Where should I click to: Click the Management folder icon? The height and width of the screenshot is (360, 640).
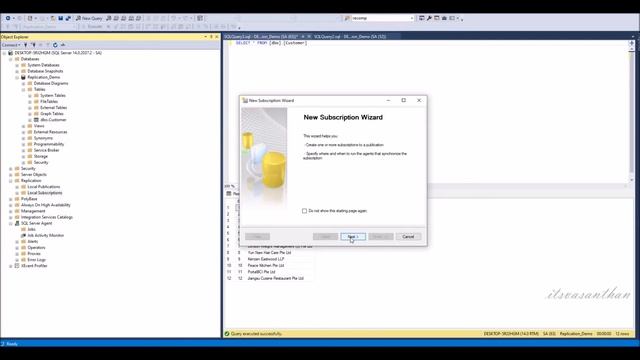[x=17, y=211]
